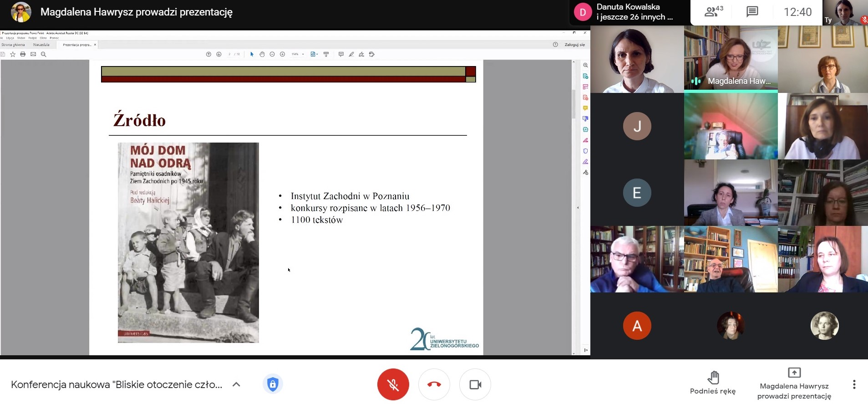Open the Okno menu
This screenshot has height=404, width=868.
coord(43,38)
